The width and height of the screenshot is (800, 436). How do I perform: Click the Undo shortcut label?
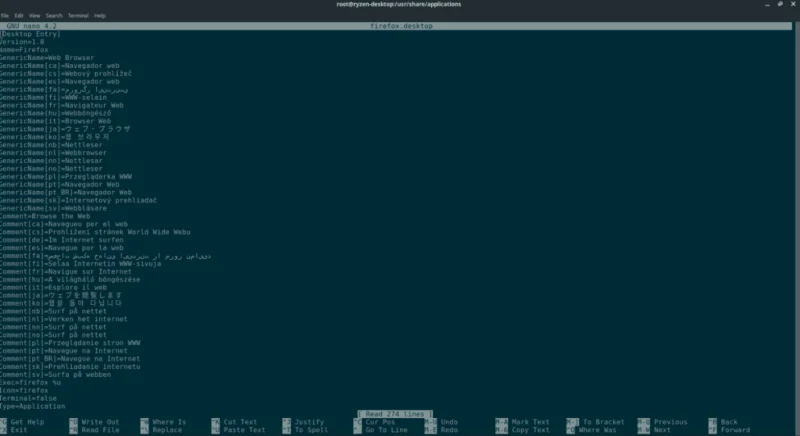tap(449, 422)
